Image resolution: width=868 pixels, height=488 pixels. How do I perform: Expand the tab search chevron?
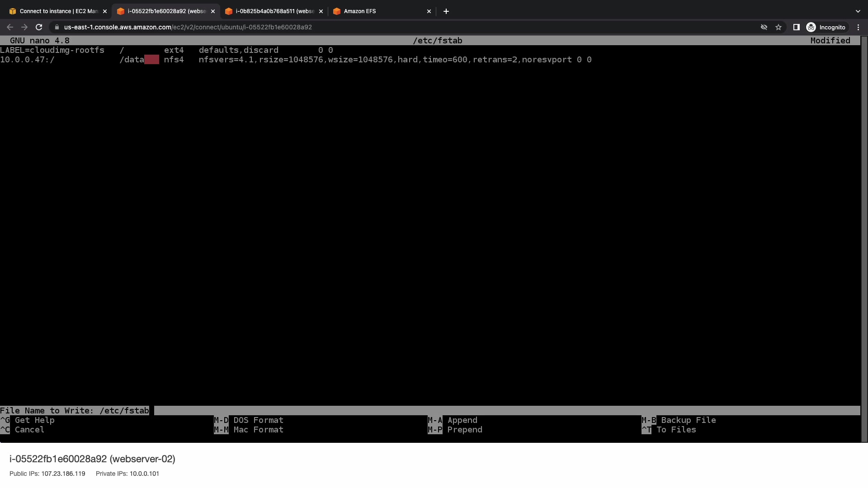858,11
